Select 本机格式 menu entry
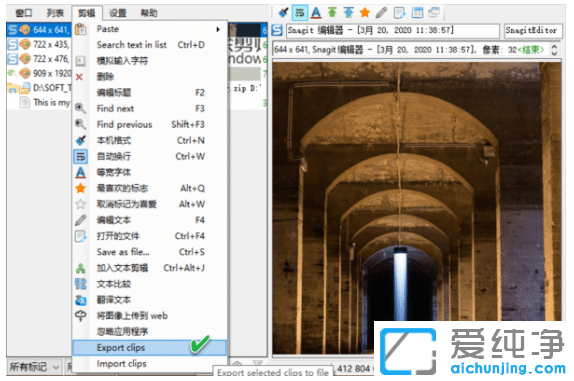Screen dimensions: 574x381 (x=150, y=140)
